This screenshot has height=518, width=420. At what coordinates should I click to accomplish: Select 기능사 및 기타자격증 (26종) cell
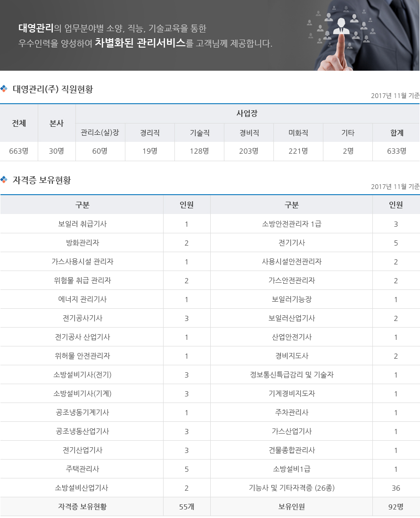[291, 488]
